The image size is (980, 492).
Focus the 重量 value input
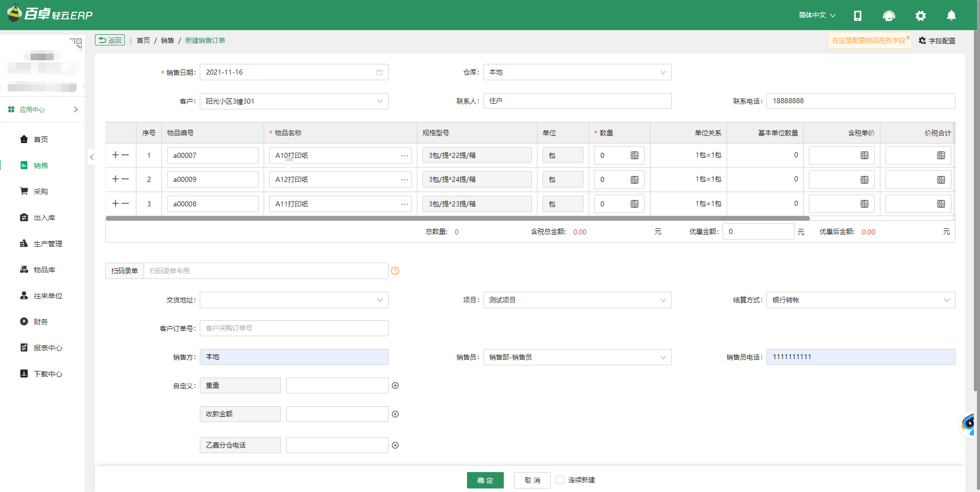click(x=337, y=386)
